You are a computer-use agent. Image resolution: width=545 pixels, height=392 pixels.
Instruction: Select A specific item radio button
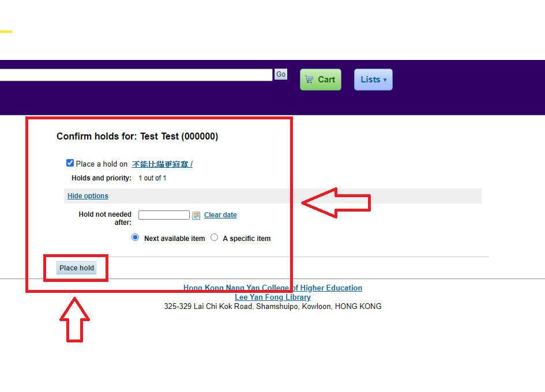tap(215, 238)
